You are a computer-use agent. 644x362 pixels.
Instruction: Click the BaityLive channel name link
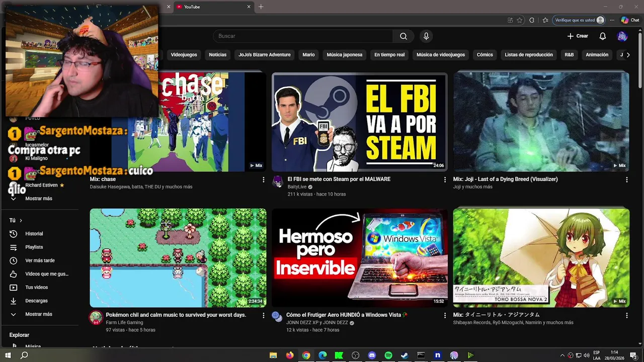(x=297, y=187)
